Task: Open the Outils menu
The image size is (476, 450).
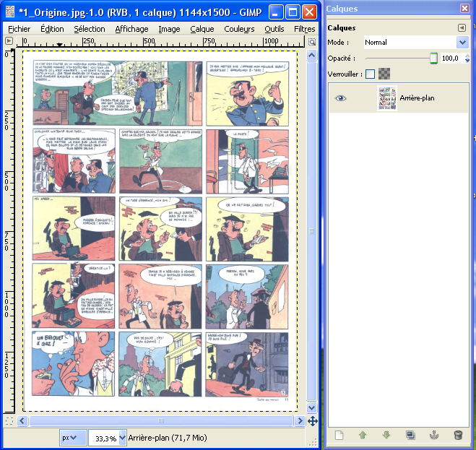Action: point(274,29)
